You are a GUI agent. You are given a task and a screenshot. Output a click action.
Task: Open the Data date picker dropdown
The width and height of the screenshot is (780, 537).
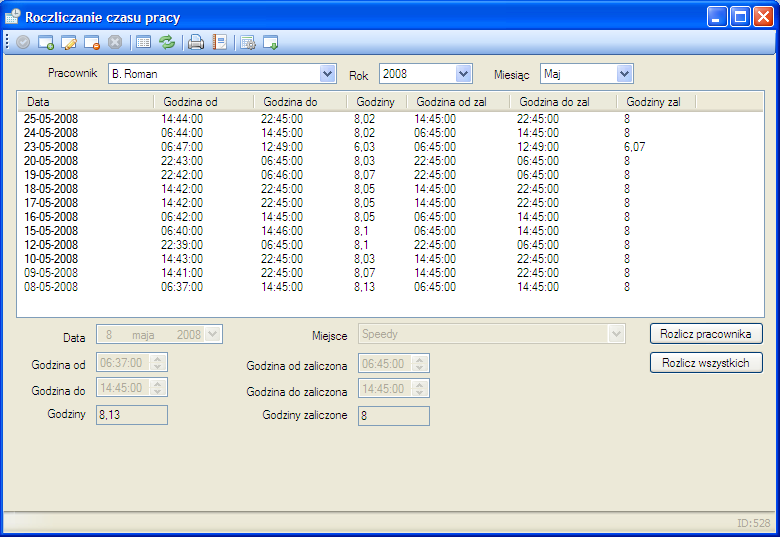click(x=212, y=334)
